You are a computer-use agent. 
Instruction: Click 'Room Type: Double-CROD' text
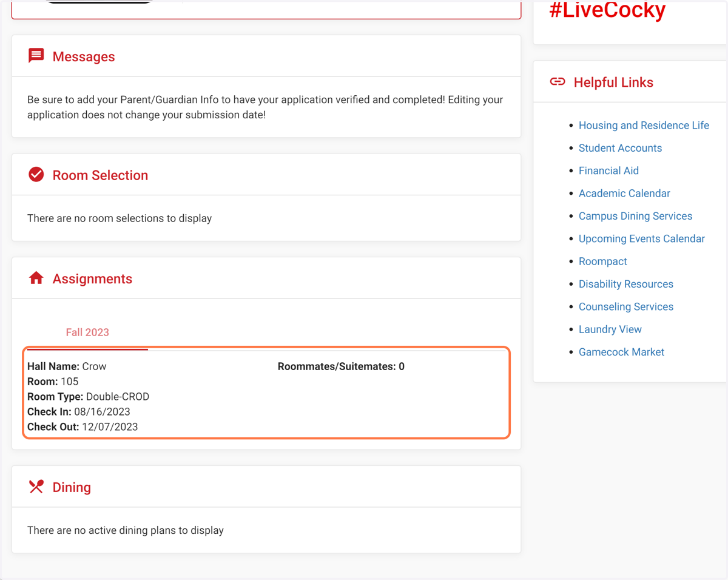click(88, 397)
